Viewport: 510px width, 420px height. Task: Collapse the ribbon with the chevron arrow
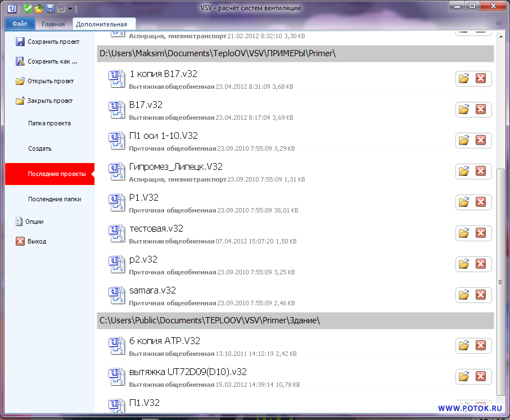pos(498,24)
